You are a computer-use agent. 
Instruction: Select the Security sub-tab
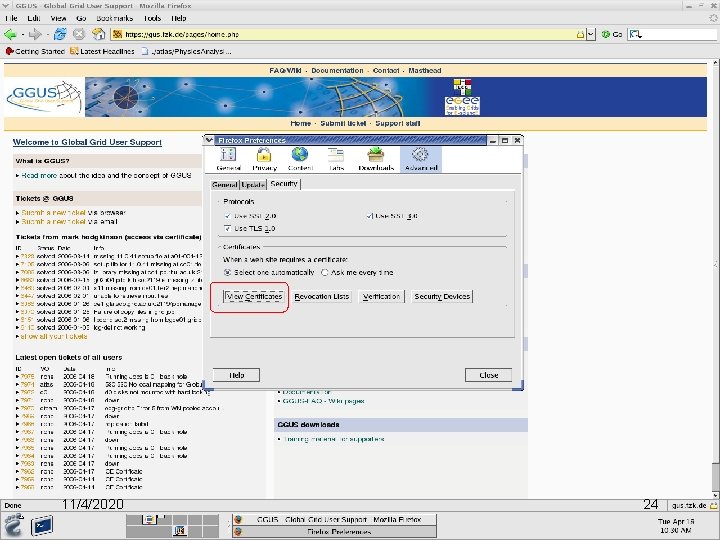pos(284,184)
